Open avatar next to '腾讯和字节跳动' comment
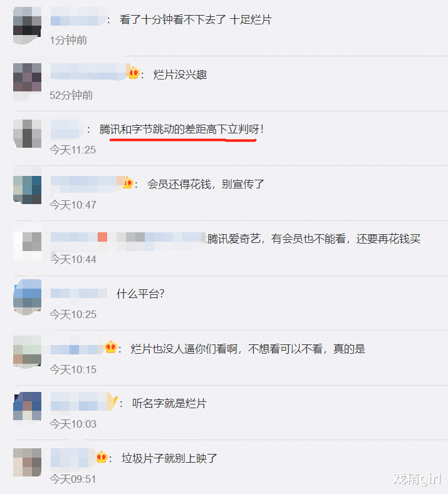This screenshot has width=448, height=494. (x=27, y=133)
